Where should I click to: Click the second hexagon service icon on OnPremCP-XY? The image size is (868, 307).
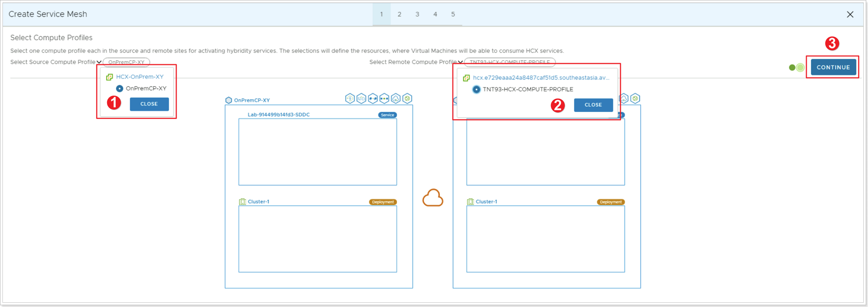tap(361, 99)
